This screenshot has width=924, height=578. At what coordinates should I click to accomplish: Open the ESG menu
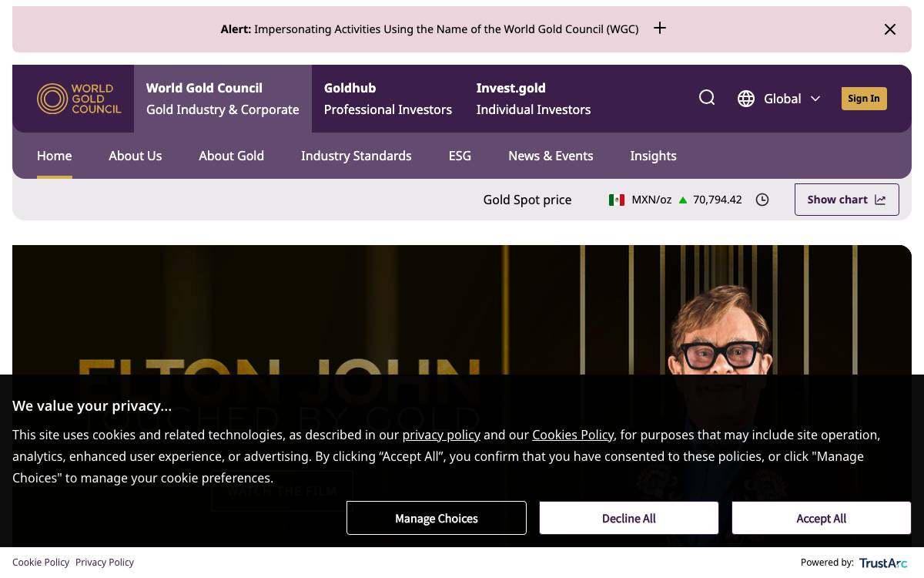click(x=460, y=156)
